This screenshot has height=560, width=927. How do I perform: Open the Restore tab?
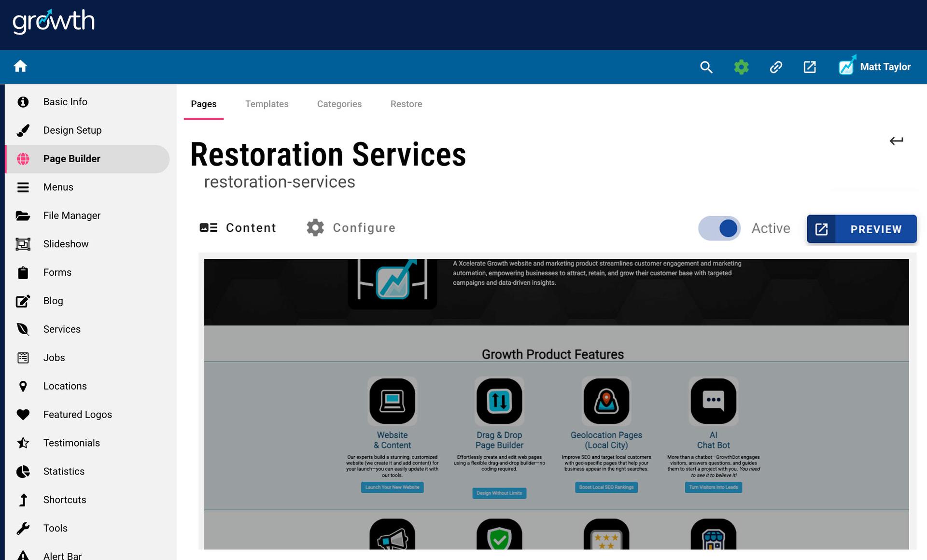point(406,104)
